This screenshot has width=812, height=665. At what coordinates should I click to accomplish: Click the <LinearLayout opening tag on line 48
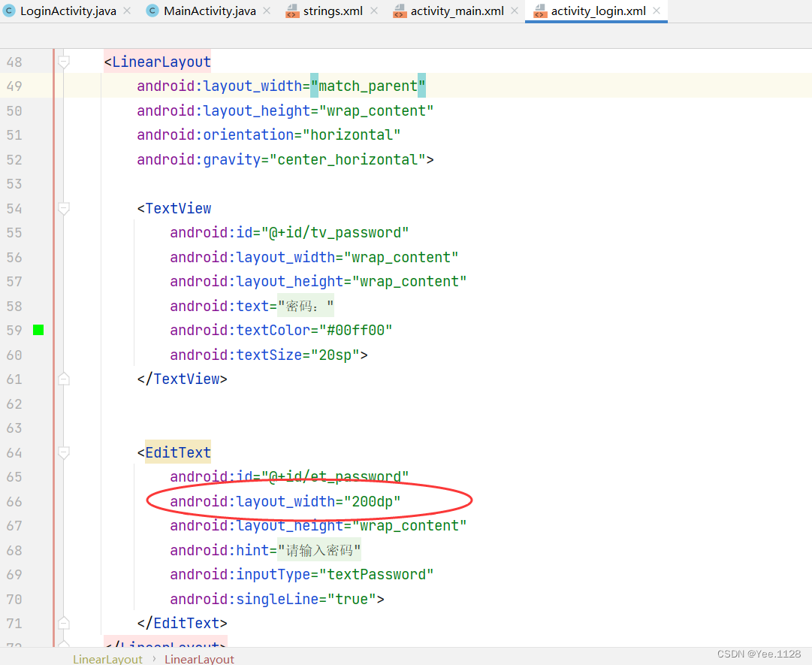click(x=158, y=62)
